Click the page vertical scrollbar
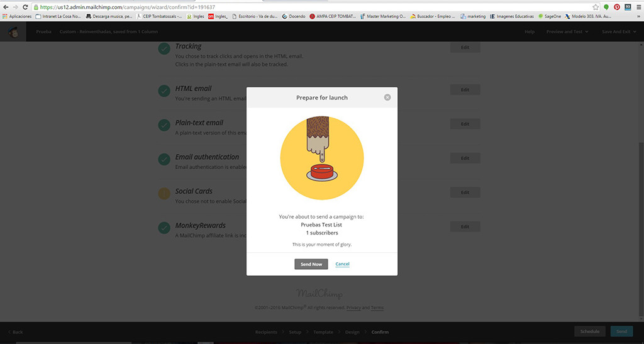This screenshot has height=344, width=644. [x=641, y=230]
